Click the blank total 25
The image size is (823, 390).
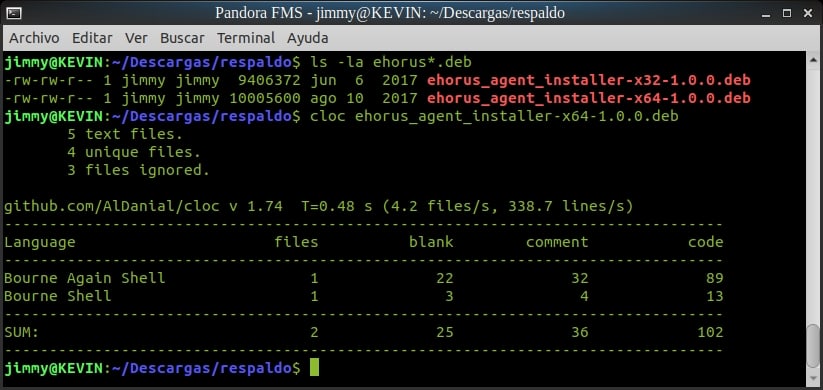click(x=445, y=332)
